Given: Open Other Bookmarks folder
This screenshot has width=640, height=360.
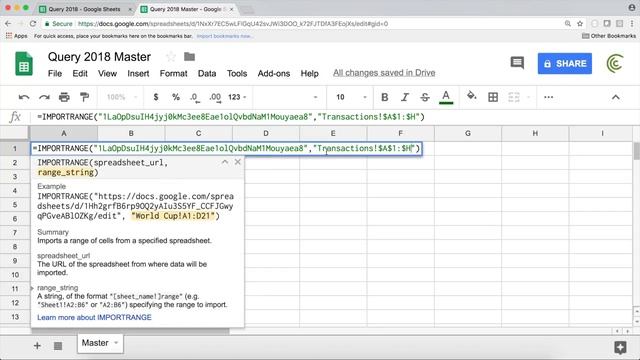Looking at the screenshot, I should [x=609, y=36].
